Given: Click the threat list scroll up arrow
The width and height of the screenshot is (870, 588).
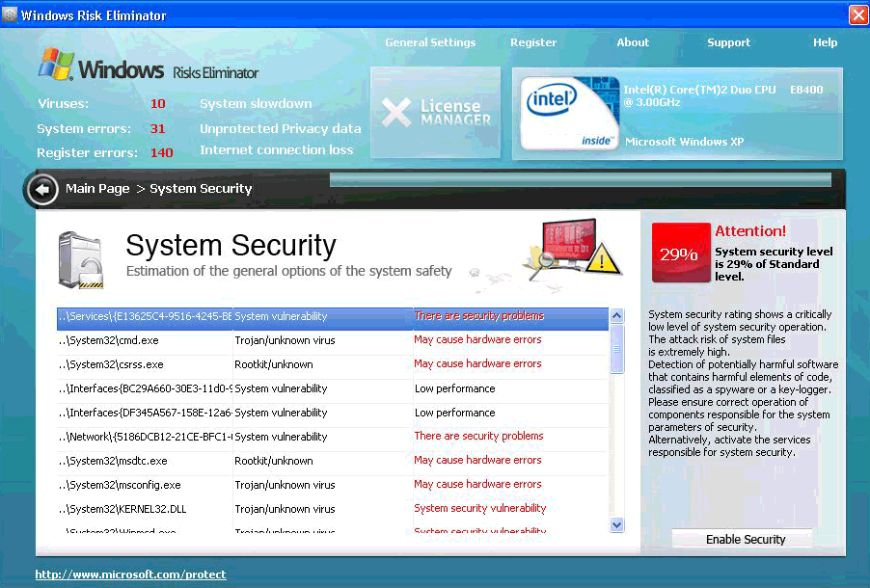Looking at the screenshot, I should pyautogui.click(x=617, y=316).
